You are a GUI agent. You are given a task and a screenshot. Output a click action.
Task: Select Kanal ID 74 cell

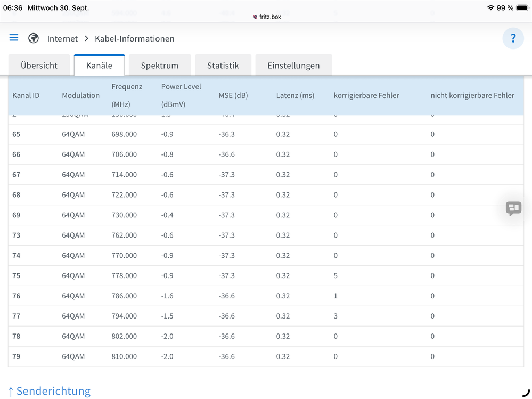coord(17,255)
